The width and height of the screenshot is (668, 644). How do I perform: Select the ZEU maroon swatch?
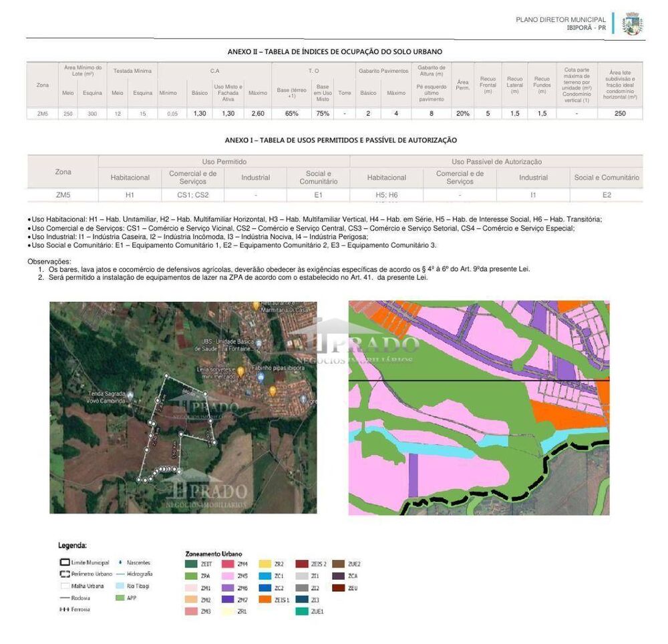[x=338, y=588]
